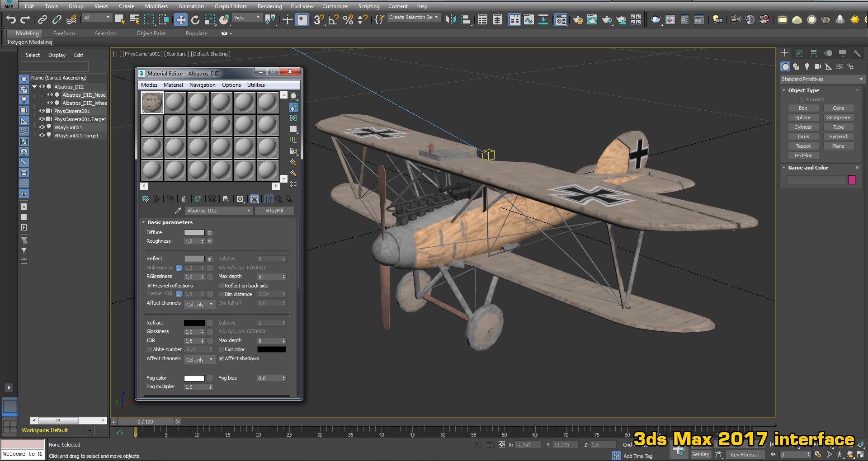The image size is (868, 461).
Task: Click the Go to Parent icon in Material Editor
Action: pos(279,199)
